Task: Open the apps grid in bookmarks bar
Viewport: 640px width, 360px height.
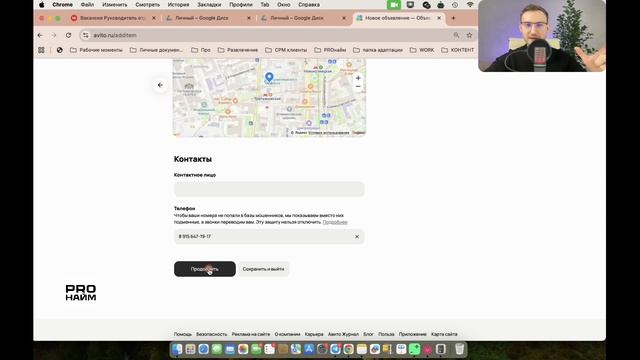Action: tap(41, 50)
